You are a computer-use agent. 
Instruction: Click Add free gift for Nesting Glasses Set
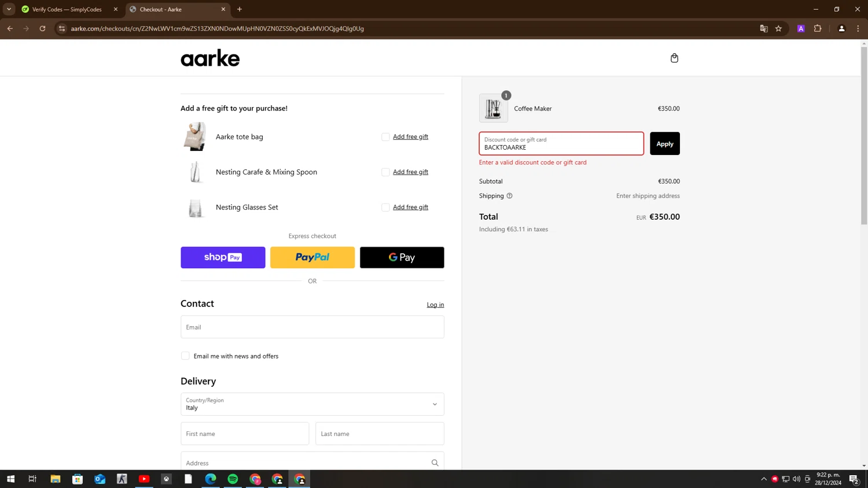pyautogui.click(x=410, y=207)
